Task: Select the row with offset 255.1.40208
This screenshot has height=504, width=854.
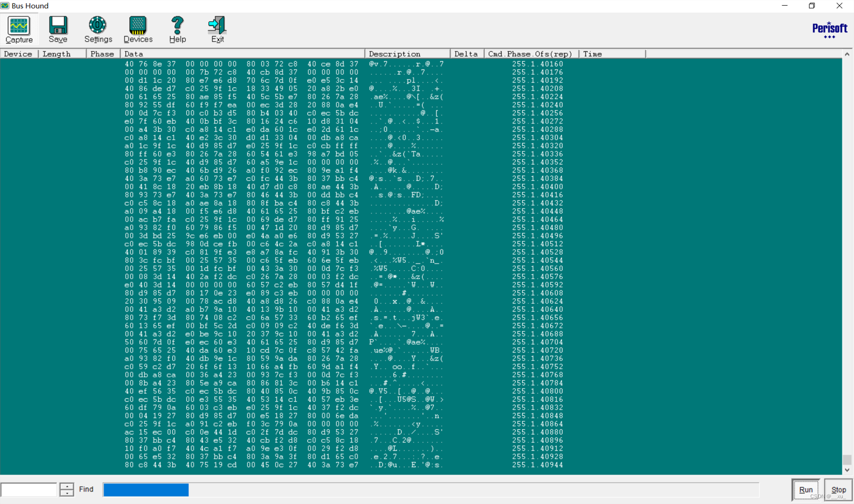Action: (x=421, y=88)
